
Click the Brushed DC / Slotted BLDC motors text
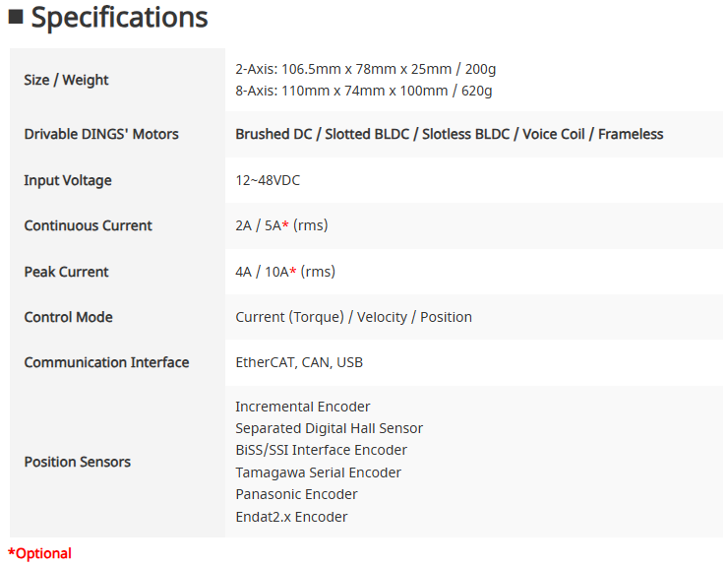[x=449, y=134]
